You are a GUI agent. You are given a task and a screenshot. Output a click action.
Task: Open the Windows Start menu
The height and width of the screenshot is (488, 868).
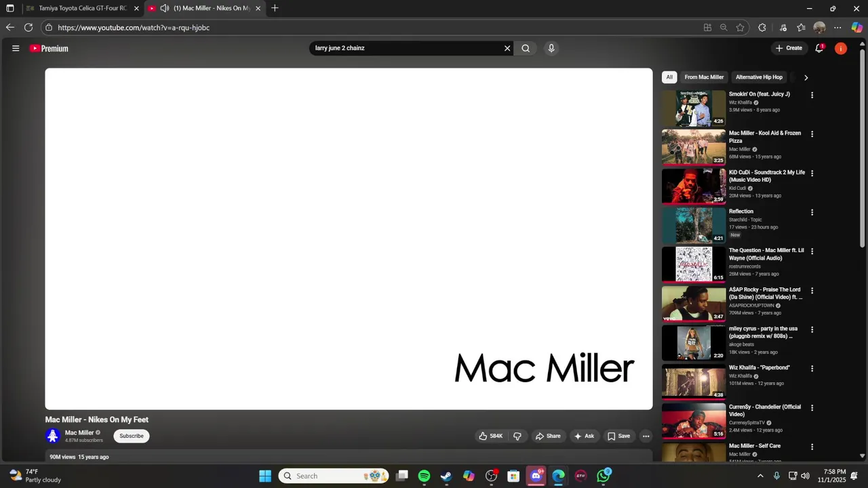click(x=265, y=476)
